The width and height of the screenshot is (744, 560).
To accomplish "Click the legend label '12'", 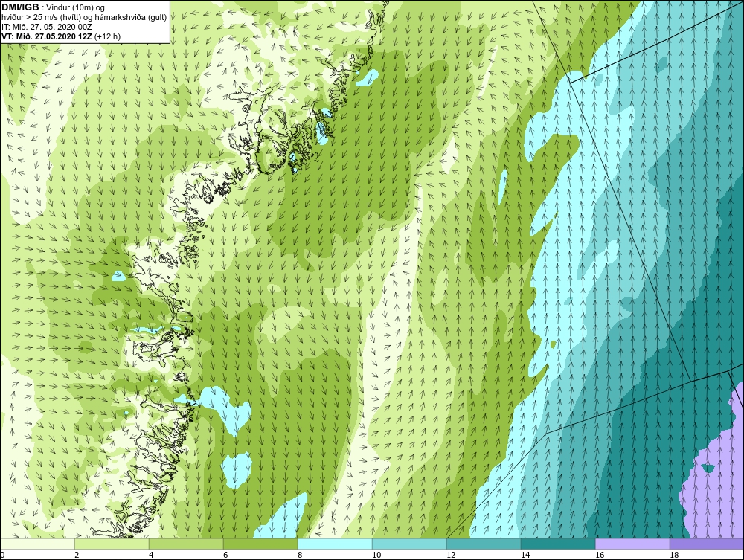I will pos(451,555).
